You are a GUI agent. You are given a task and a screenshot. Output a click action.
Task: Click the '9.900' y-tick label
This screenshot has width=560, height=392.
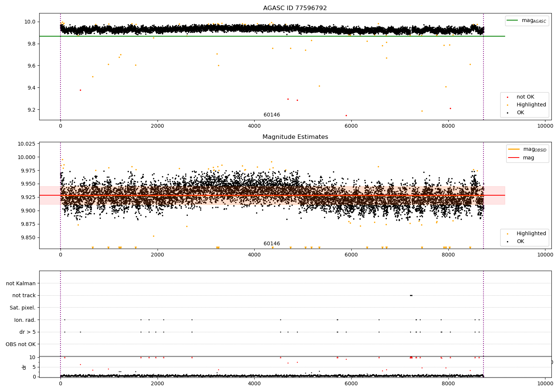(x=28, y=211)
